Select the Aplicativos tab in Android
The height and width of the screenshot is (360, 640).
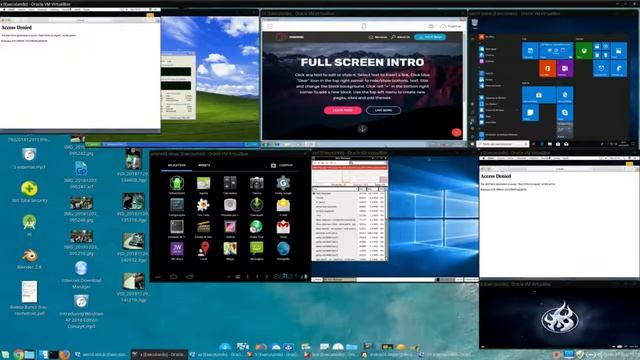pyautogui.click(x=176, y=165)
